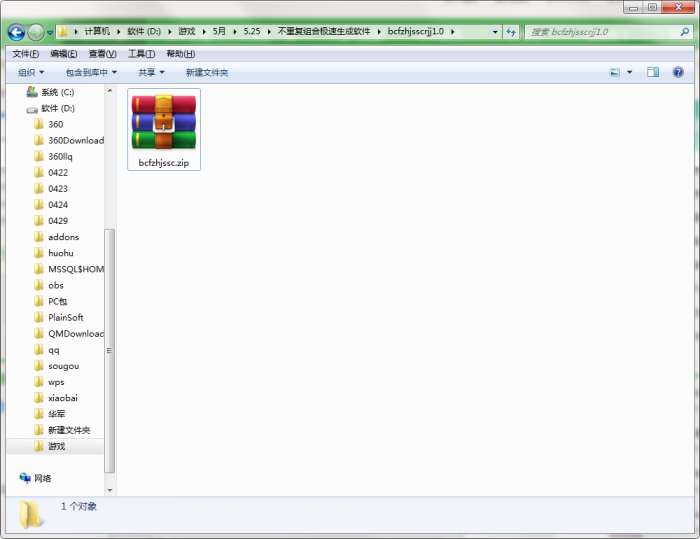Minimize the Explorer window
Viewport: 700px width, 539px height.
click(x=633, y=8)
